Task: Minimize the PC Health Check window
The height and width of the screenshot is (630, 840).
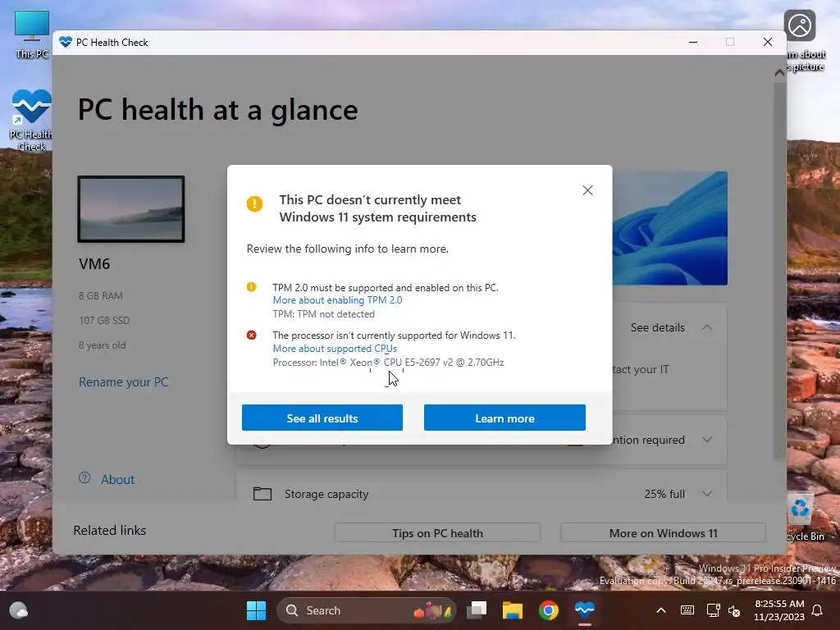Action: [693, 43]
